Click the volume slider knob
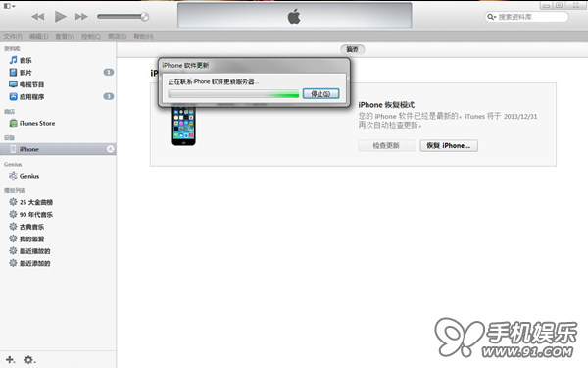Viewport: 588px width, 368px height. pyautogui.click(x=145, y=16)
